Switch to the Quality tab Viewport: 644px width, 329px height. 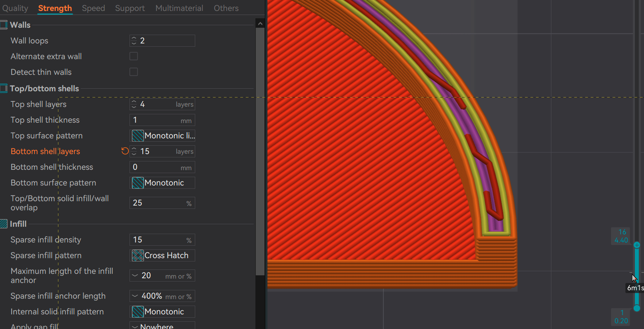(15, 8)
